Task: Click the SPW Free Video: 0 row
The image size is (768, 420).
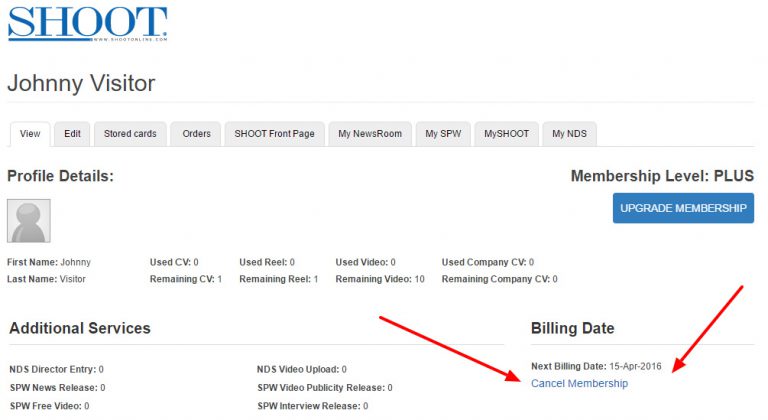Action: tap(49, 406)
